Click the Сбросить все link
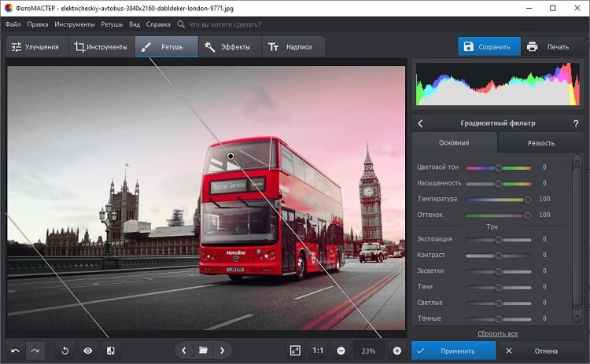 (497, 334)
